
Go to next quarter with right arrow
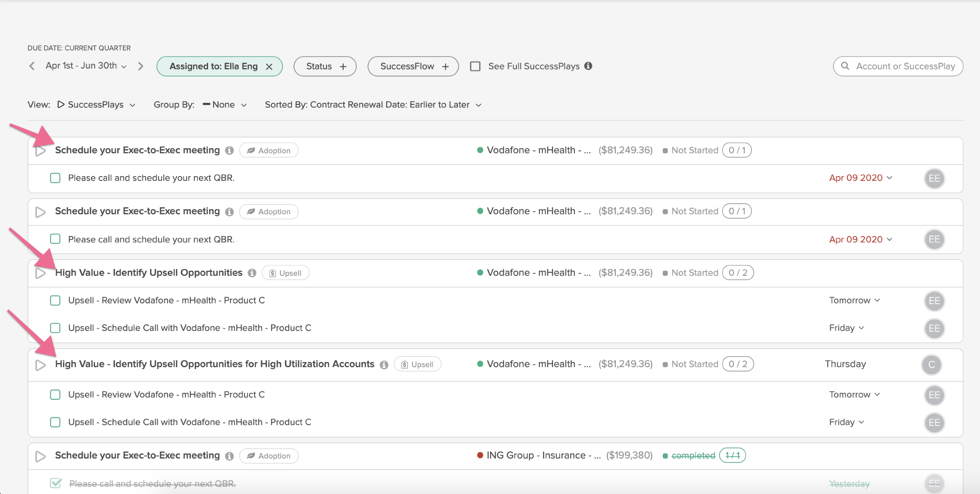coord(140,66)
